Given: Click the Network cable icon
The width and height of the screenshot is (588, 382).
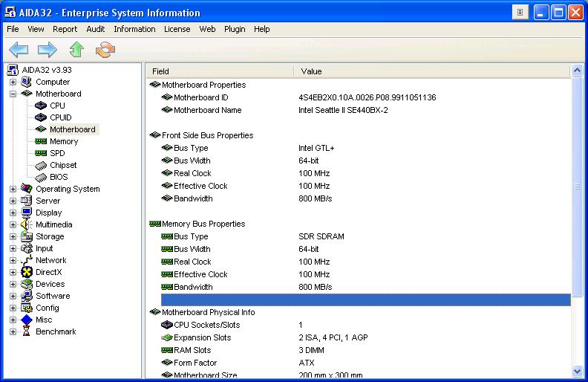Looking at the screenshot, I should point(26,259).
